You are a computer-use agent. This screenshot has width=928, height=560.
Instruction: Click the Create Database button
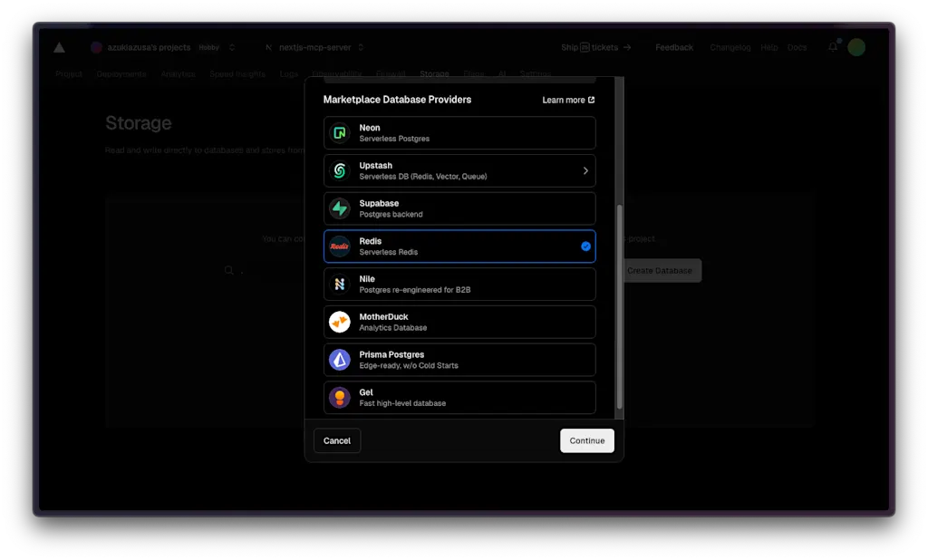660,271
